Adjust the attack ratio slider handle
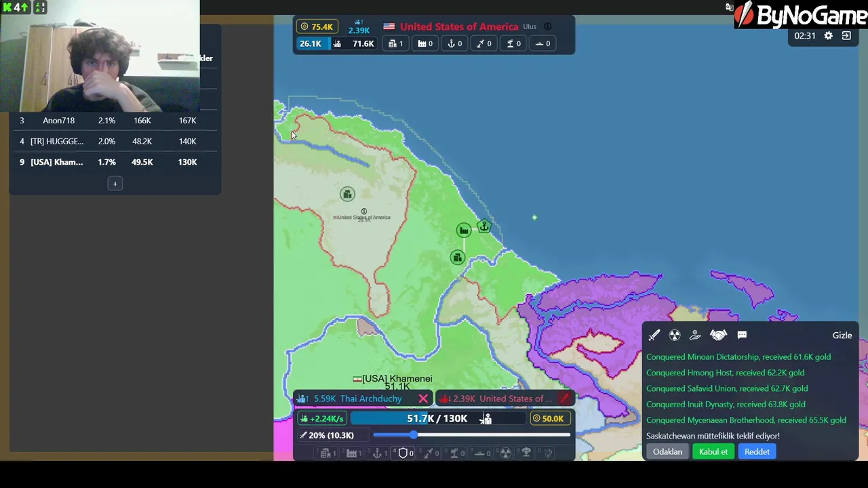 414,435
